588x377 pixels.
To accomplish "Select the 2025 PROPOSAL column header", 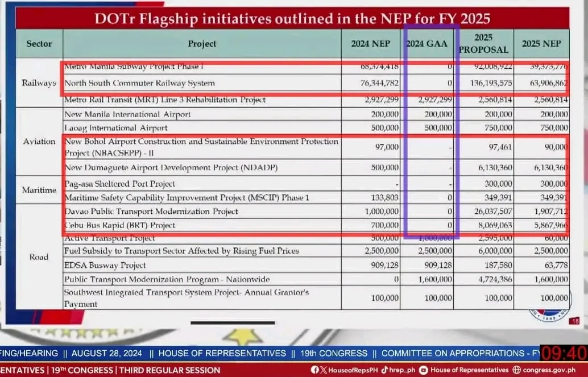I will point(483,44).
